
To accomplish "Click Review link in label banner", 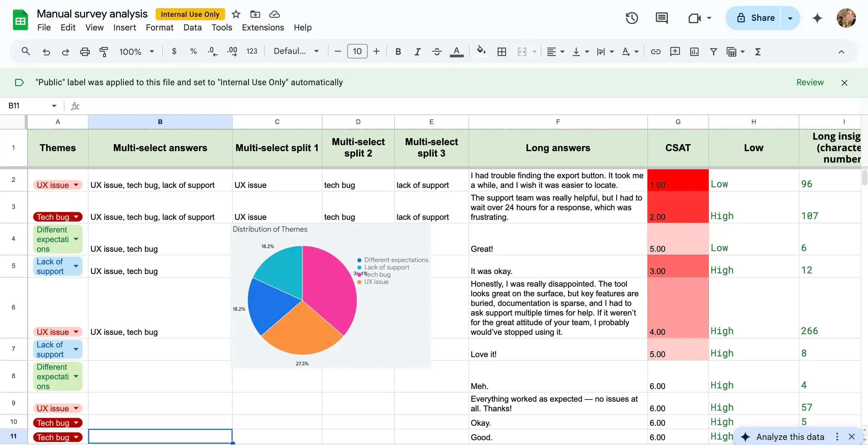I will pos(810,82).
